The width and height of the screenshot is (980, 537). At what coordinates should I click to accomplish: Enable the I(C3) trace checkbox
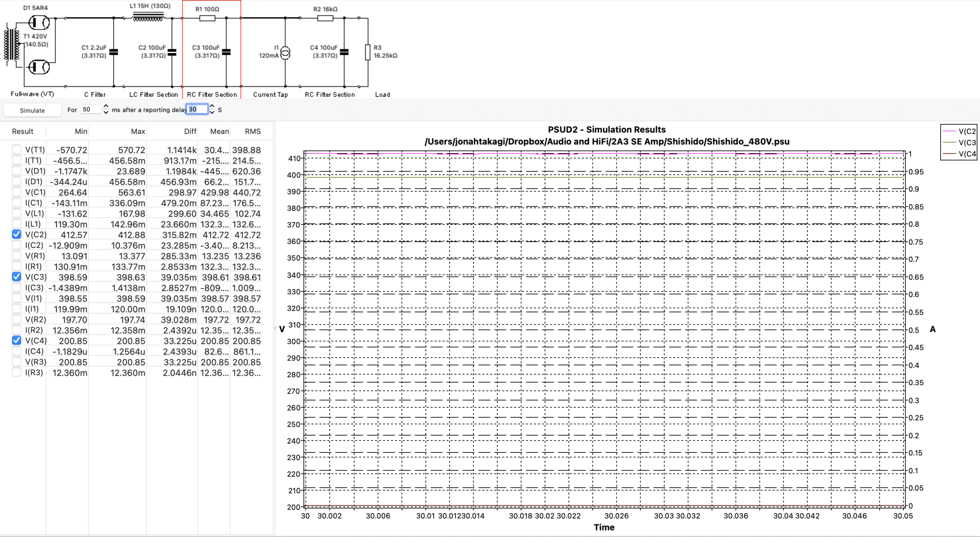(17, 287)
